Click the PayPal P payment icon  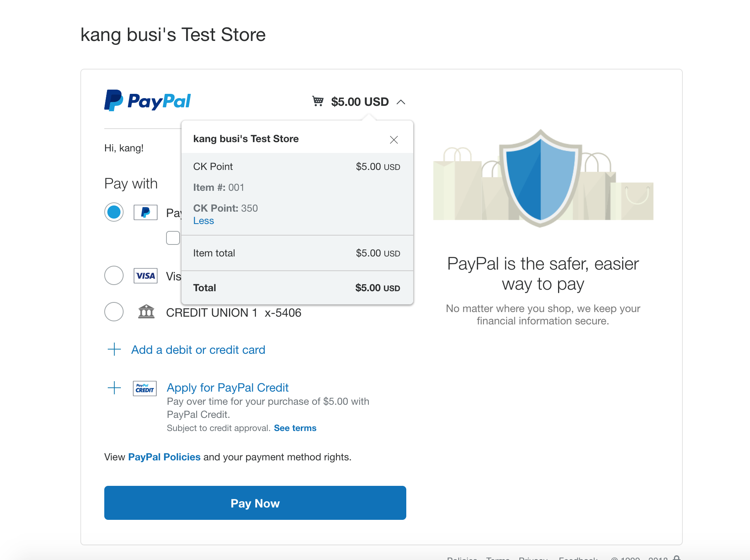(146, 212)
